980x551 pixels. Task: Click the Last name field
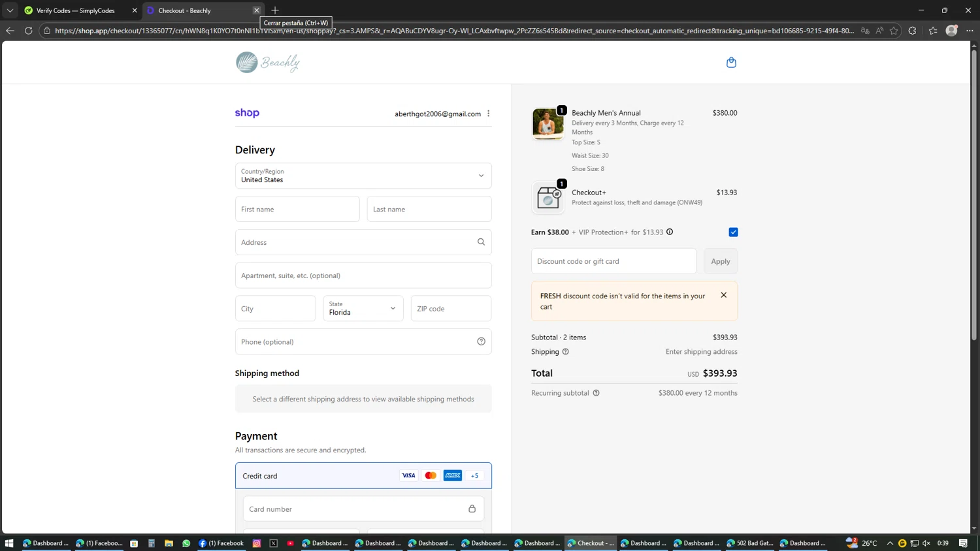click(429, 209)
